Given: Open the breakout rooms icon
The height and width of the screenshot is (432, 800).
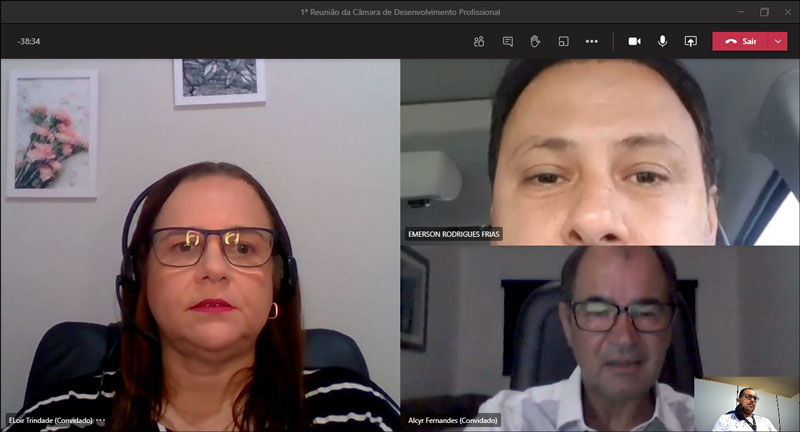Looking at the screenshot, I should pos(563,41).
